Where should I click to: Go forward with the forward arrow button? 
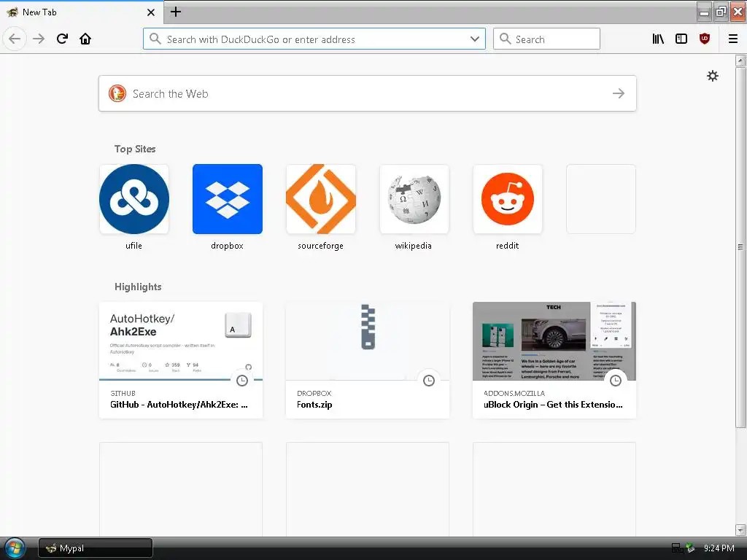39,39
